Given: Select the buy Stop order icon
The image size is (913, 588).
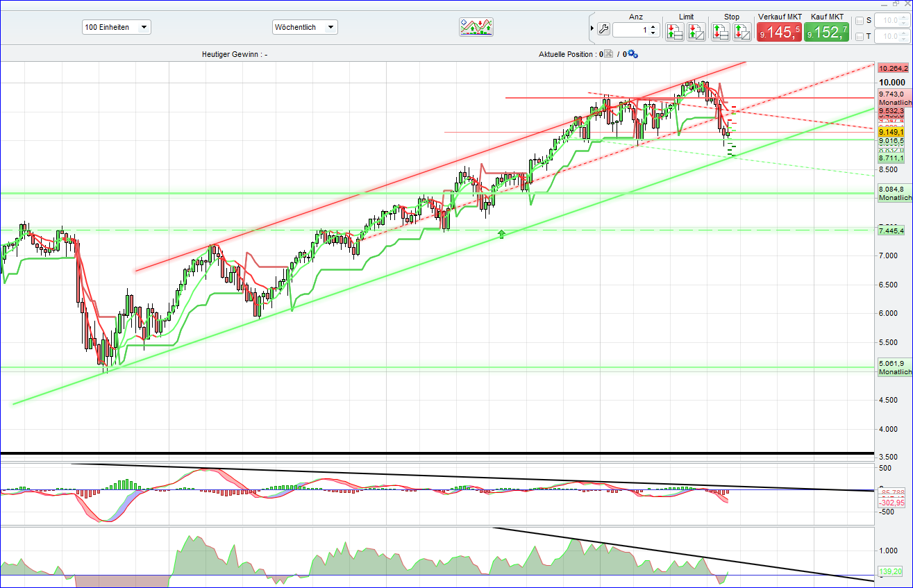Looking at the screenshot, I should (720, 31).
